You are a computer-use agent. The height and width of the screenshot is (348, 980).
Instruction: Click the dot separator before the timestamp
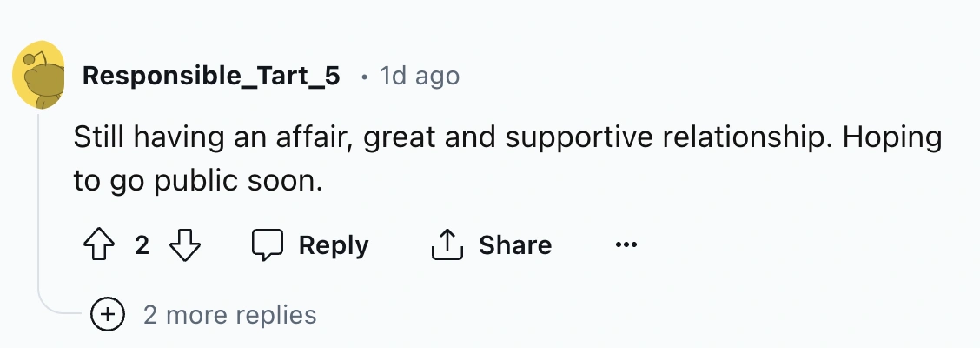[x=363, y=78]
